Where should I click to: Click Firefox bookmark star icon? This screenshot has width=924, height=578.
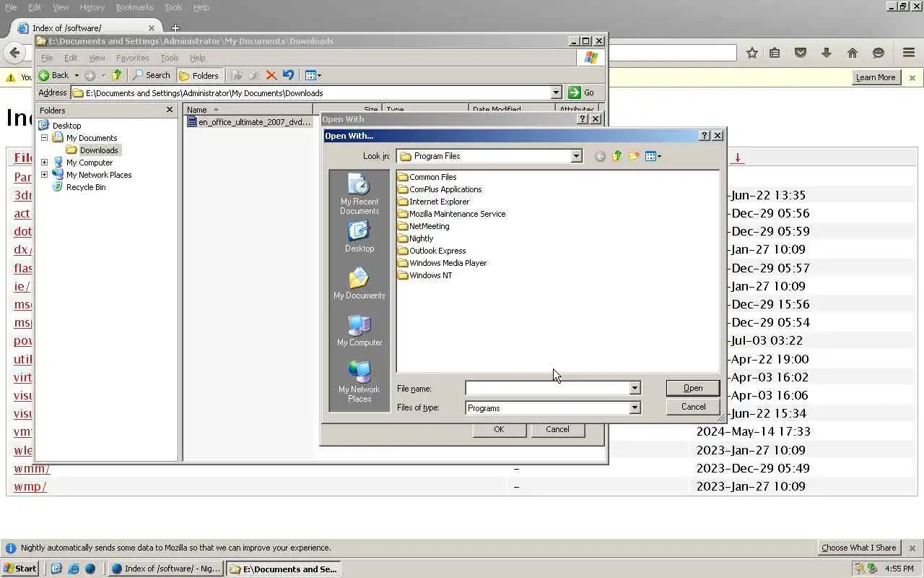pyautogui.click(x=752, y=53)
